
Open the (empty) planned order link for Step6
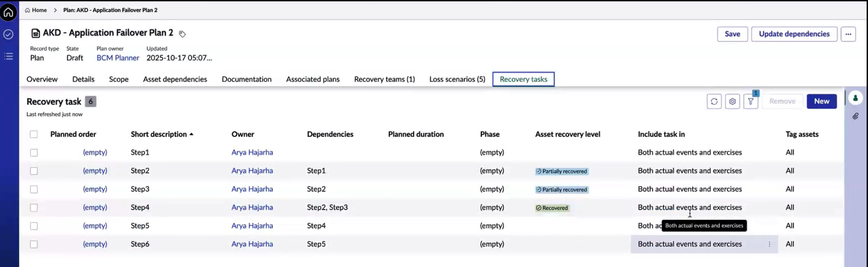click(x=95, y=244)
